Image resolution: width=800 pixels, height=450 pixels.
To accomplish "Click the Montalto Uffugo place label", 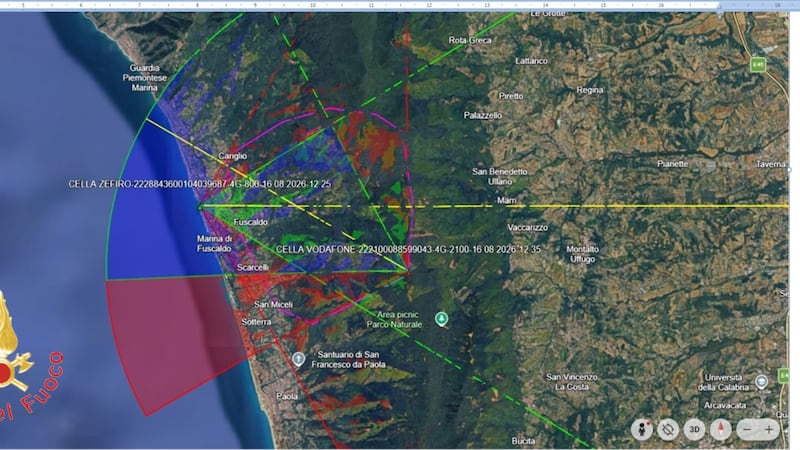I will pyautogui.click(x=583, y=254).
